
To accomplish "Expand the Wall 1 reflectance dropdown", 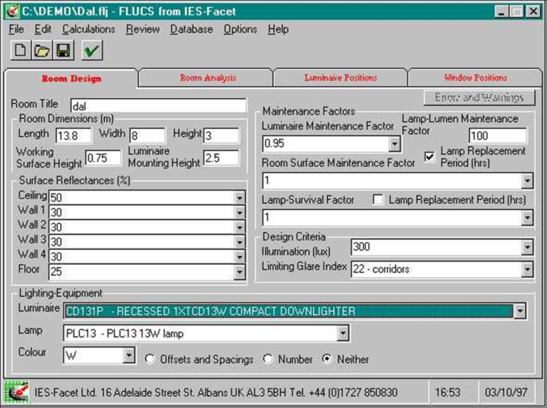I will pyautogui.click(x=239, y=212).
